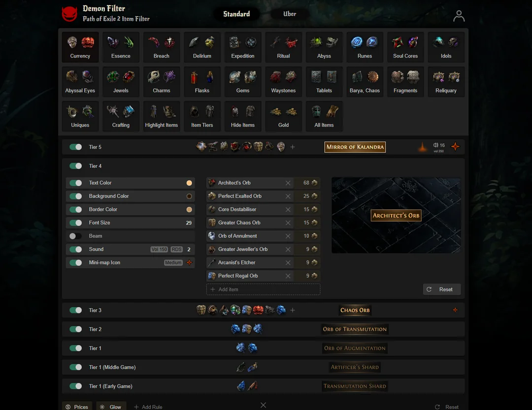Toggle the Tier 5 rule switch
532x410 pixels.
[x=76, y=147]
